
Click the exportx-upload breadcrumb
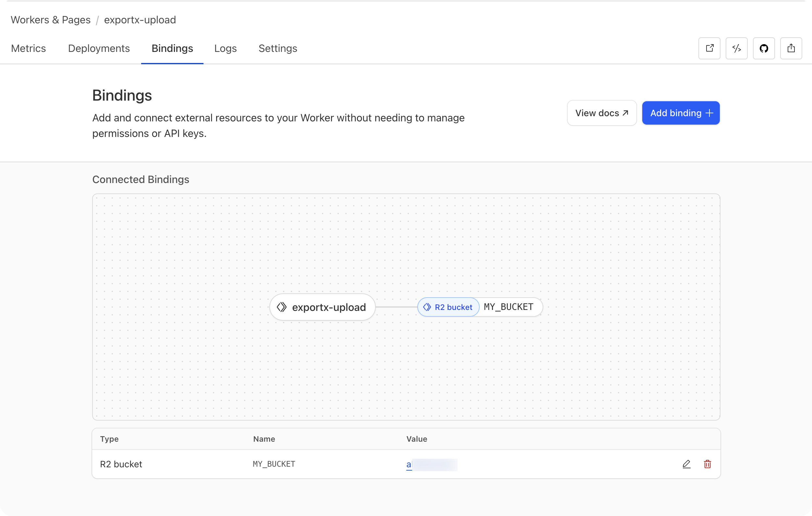click(140, 19)
